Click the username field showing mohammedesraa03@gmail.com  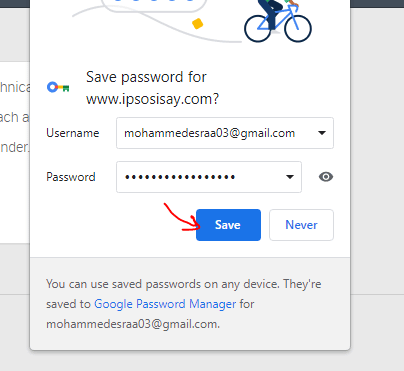225,133
